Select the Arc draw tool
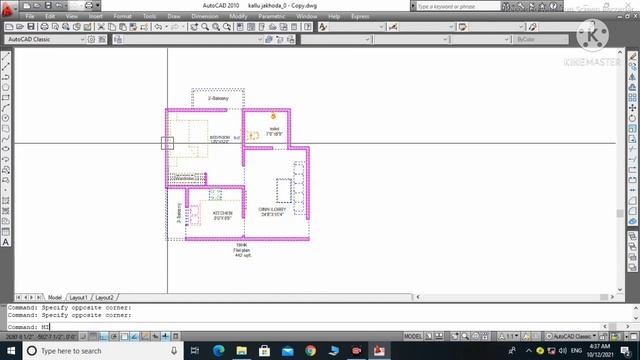 (6, 108)
